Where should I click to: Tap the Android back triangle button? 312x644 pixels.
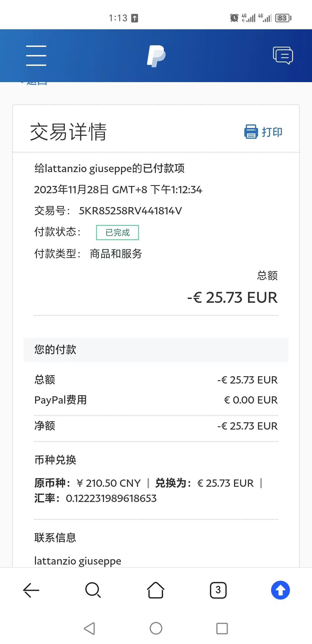tap(89, 629)
